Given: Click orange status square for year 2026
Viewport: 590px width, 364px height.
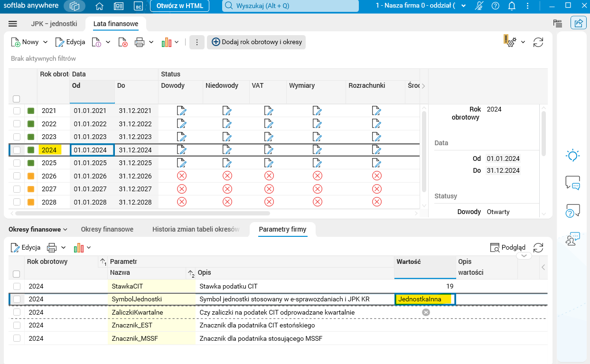Looking at the screenshot, I should coord(31,176).
